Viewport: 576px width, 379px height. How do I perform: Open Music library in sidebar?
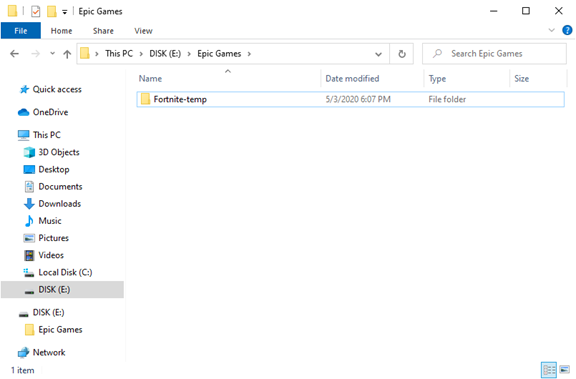(x=50, y=221)
